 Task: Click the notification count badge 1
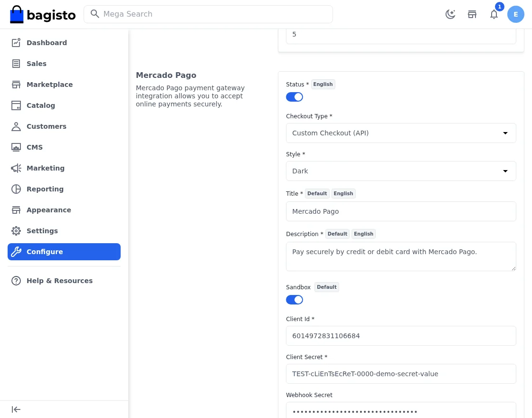pos(499,7)
